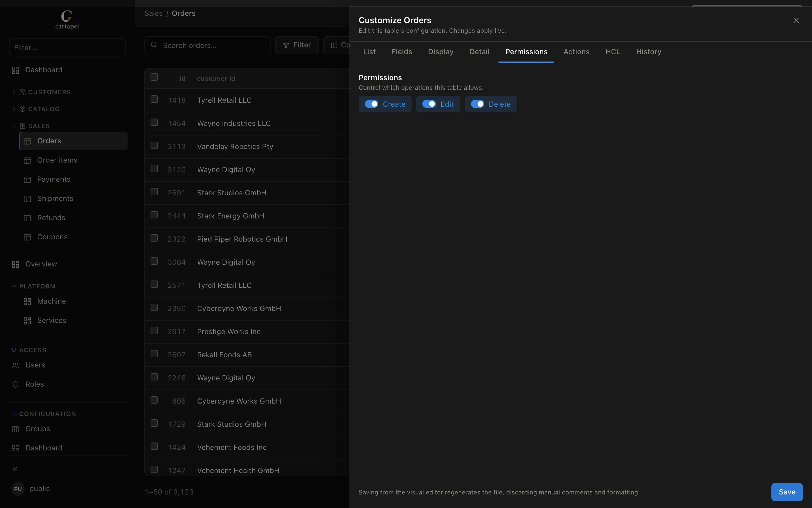Click the Users people icon
The image size is (812, 508).
16,365
